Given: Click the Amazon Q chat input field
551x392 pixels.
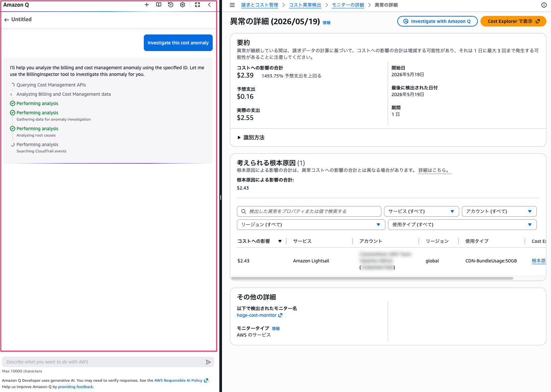Looking at the screenshot, I should click(x=108, y=362).
